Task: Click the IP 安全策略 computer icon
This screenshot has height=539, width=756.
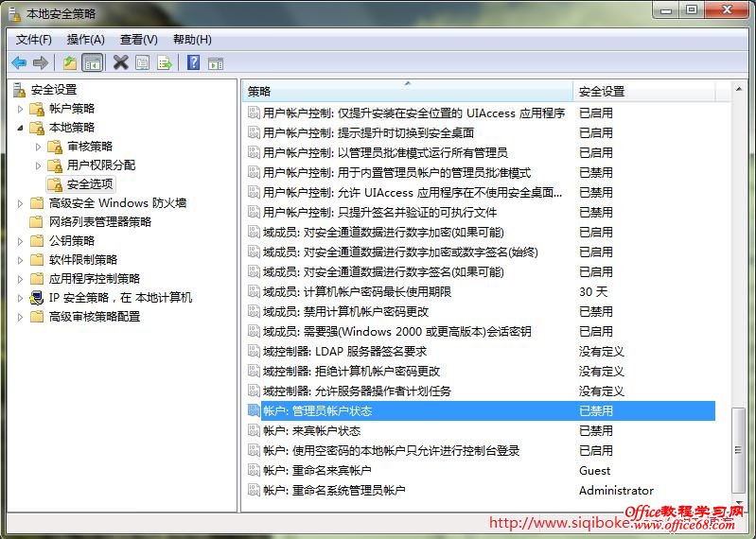Action: click(x=37, y=298)
